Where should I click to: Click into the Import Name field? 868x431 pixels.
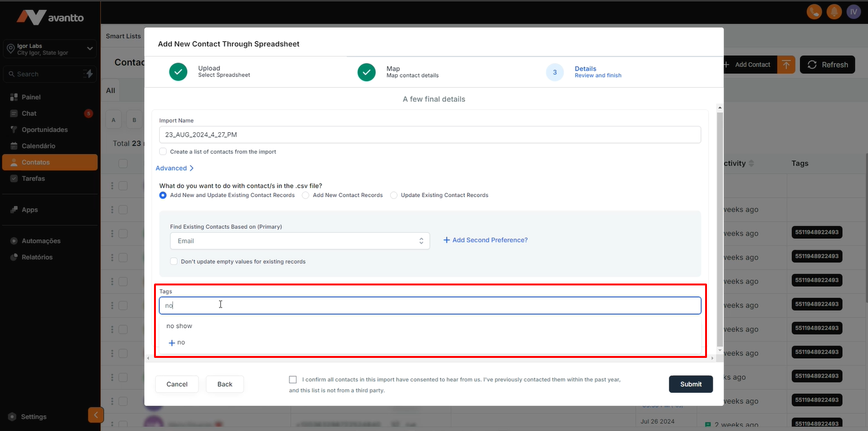click(430, 135)
